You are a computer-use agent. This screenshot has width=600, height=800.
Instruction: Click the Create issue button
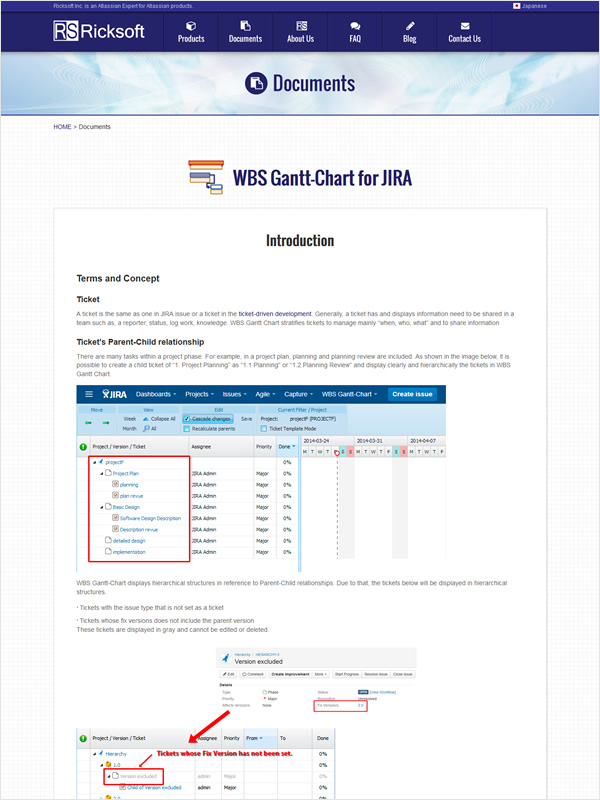[x=412, y=394]
